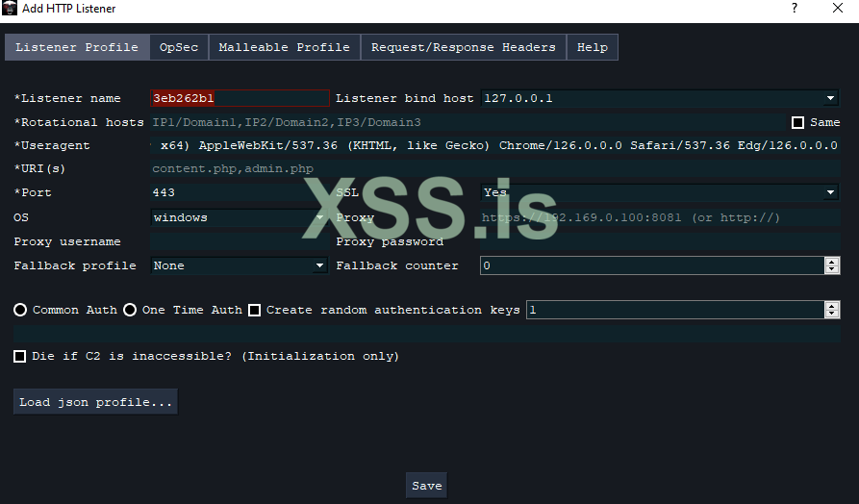Click the Save button
This screenshot has height=504, width=859.
click(427, 486)
